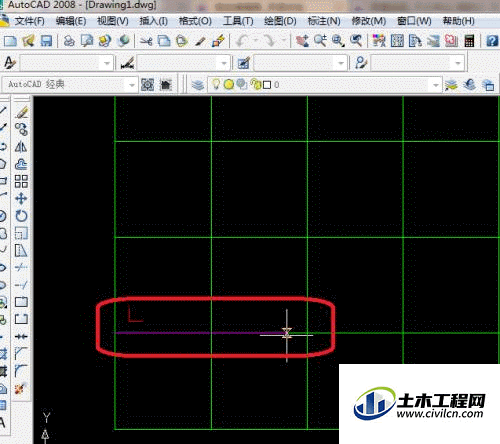Image resolution: width=500 pixels, height=444 pixels.
Task: Select the Extend tool
Action: tap(21, 285)
